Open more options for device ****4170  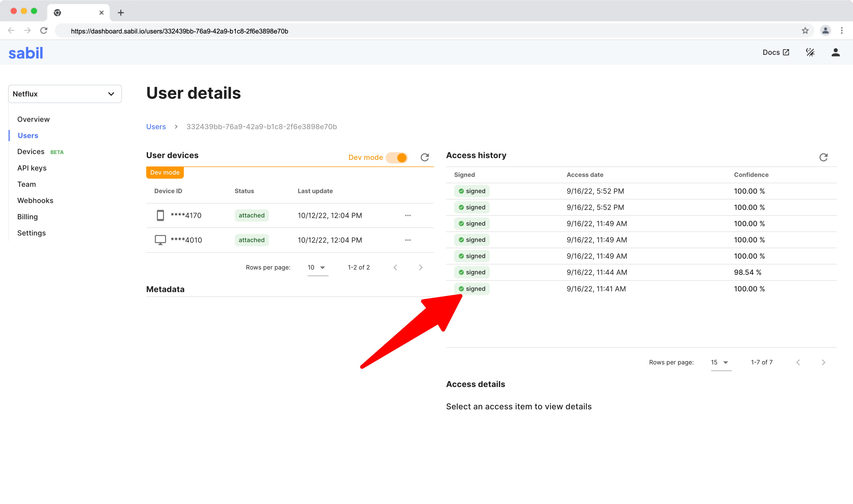pyautogui.click(x=408, y=215)
